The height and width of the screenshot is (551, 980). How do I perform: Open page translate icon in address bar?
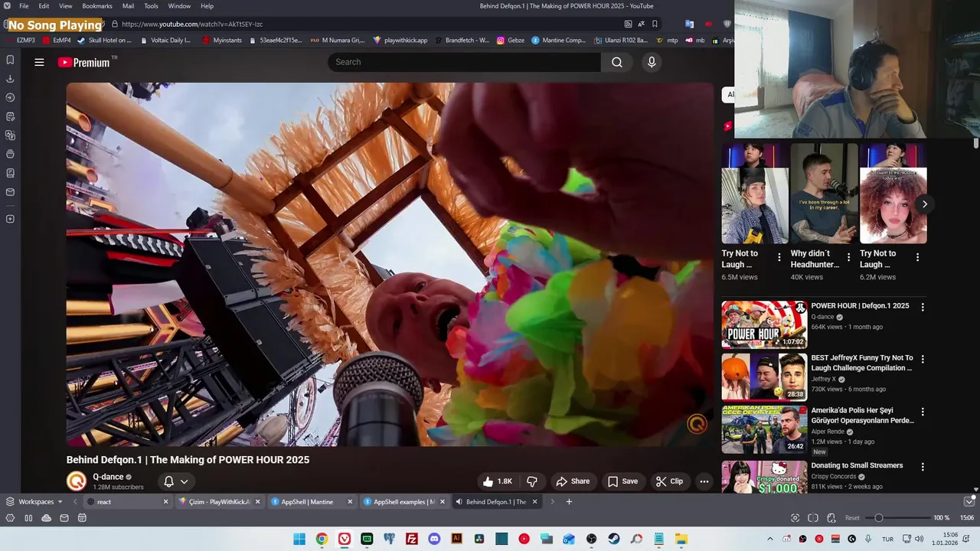point(641,24)
